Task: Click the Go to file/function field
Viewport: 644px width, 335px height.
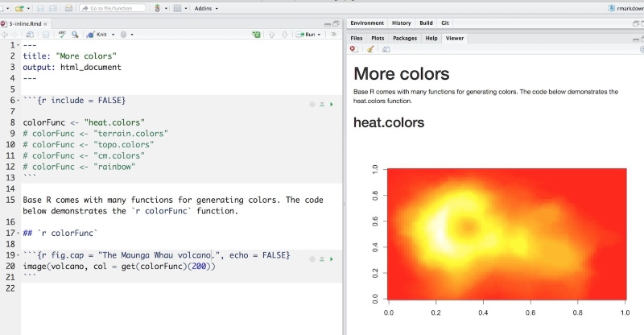Action: pyautogui.click(x=113, y=8)
